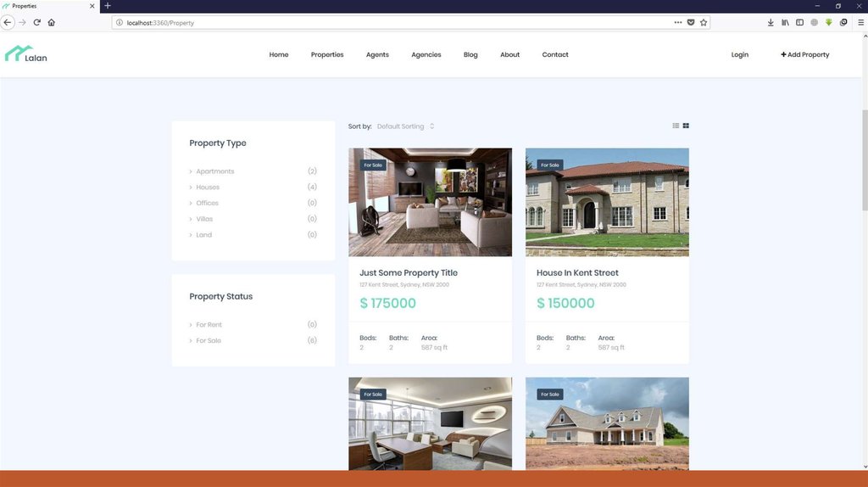Viewport: 868px width, 487px height.
Task: Click For Sale badge on stone house photo
Action: point(549,165)
